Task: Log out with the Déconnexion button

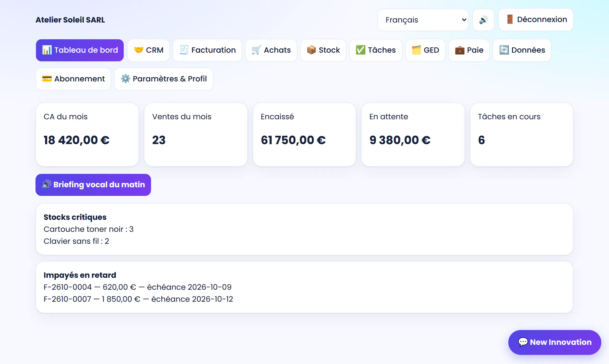Action: click(x=536, y=20)
